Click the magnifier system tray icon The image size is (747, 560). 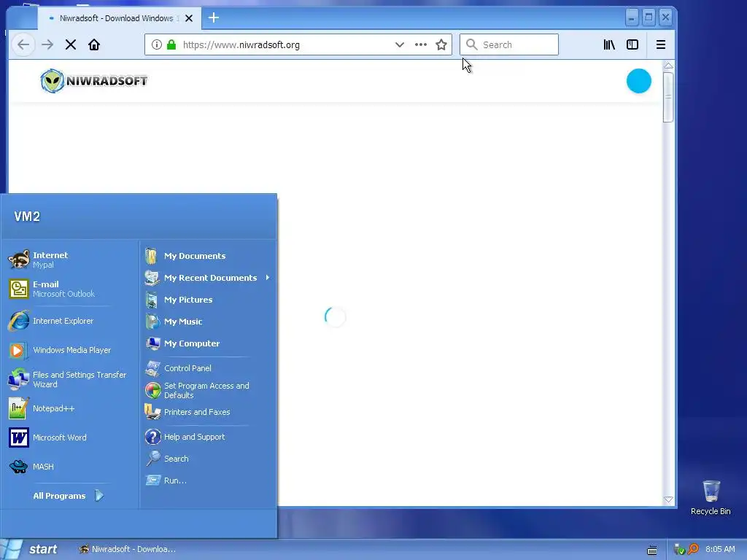point(693,549)
